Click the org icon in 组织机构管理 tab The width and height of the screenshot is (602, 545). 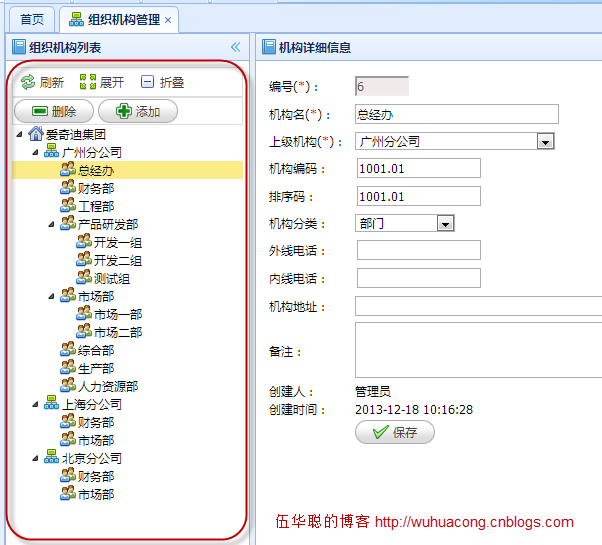76,19
